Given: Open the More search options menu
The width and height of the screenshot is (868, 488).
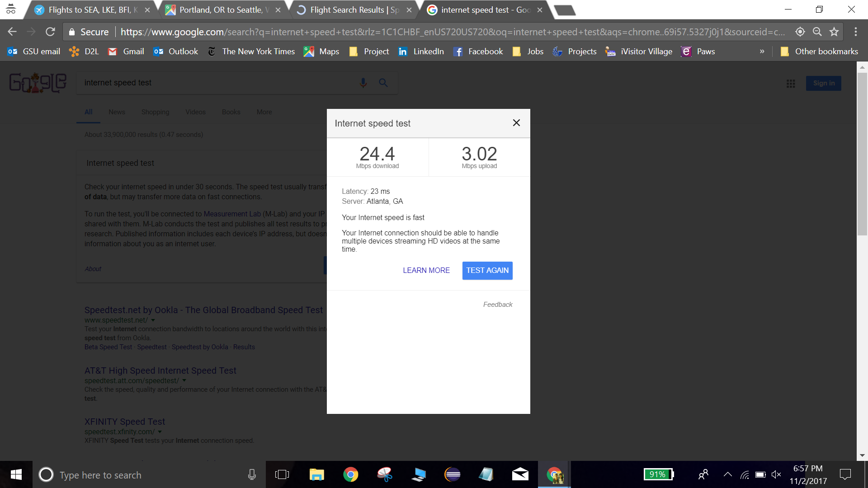Looking at the screenshot, I should (264, 112).
